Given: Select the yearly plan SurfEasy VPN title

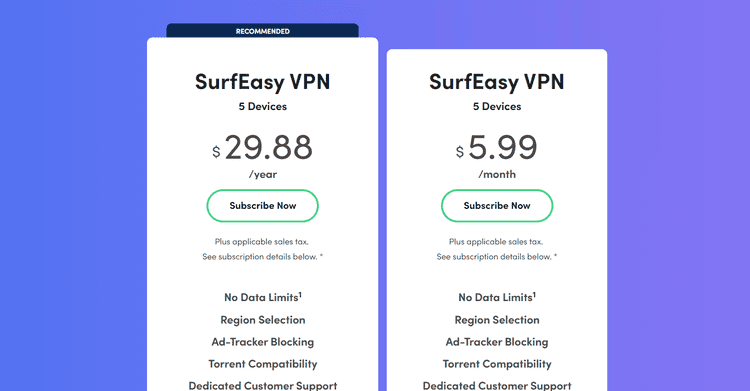Looking at the screenshot, I should point(263,82).
